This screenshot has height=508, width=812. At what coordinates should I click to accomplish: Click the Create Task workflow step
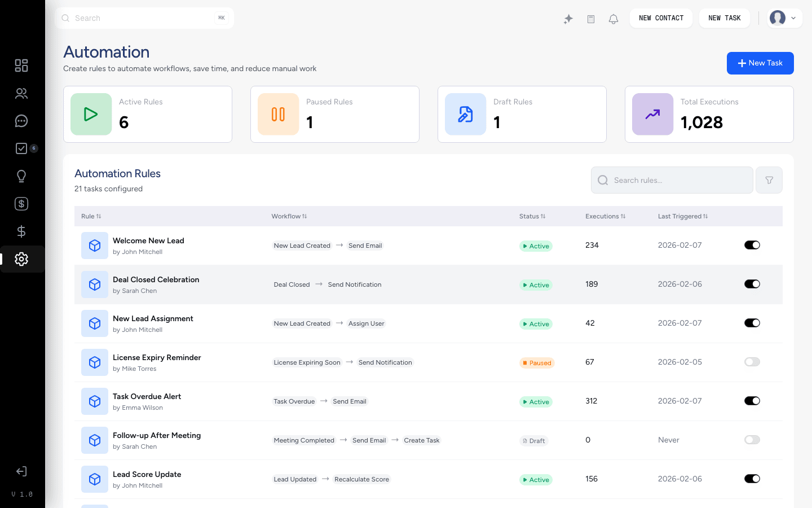[x=421, y=440]
